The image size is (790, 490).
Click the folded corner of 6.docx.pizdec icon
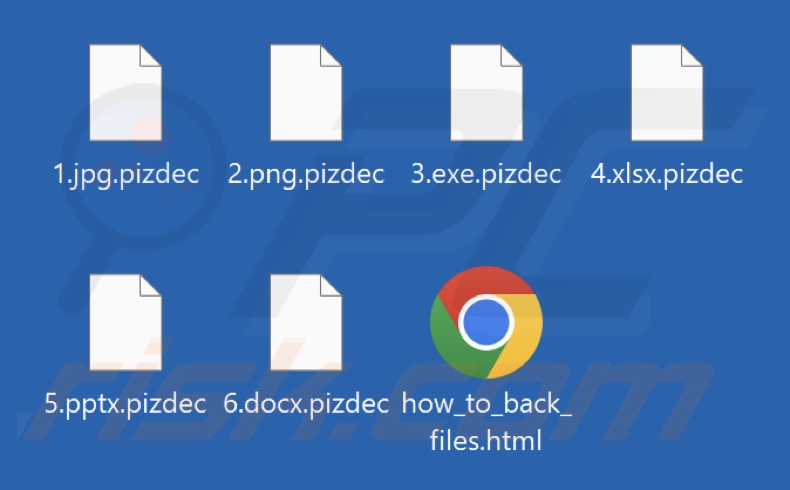(331, 285)
